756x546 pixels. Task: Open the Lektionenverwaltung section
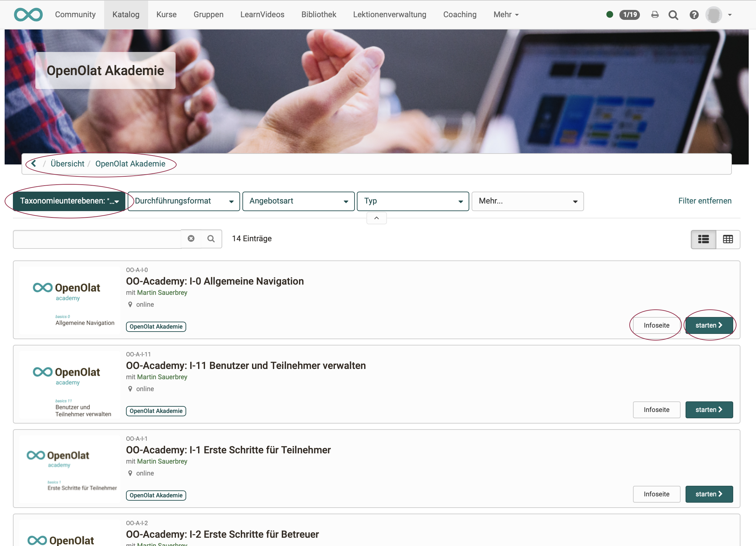389,14
